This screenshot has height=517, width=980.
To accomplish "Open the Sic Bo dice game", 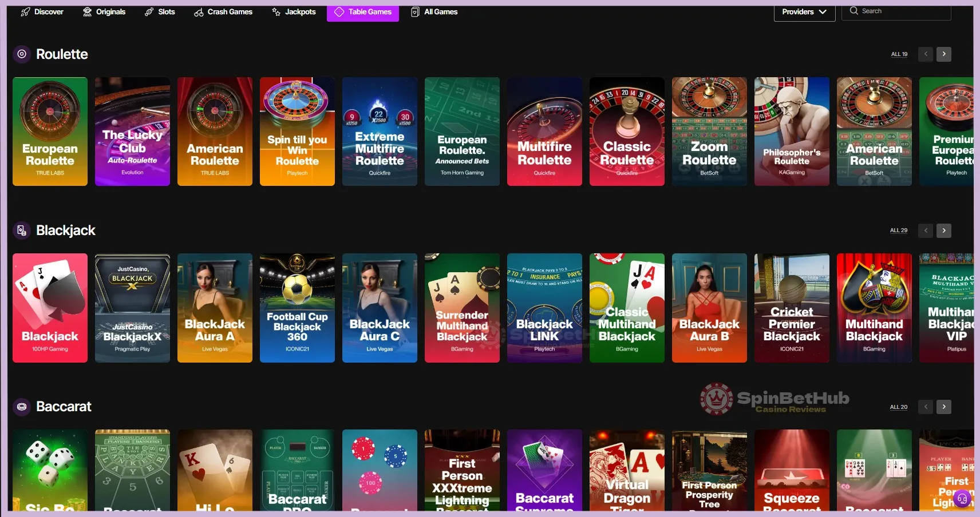I will tap(50, 470).
